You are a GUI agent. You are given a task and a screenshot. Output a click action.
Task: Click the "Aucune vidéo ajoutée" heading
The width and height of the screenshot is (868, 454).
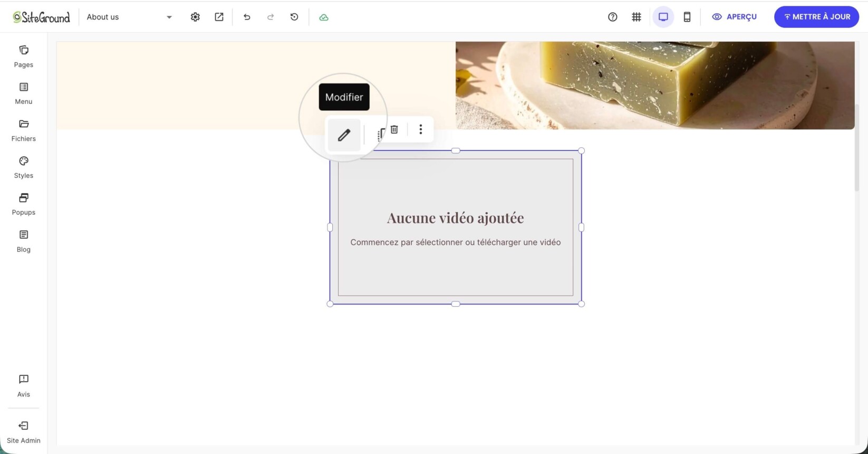(x=456, y=217)
